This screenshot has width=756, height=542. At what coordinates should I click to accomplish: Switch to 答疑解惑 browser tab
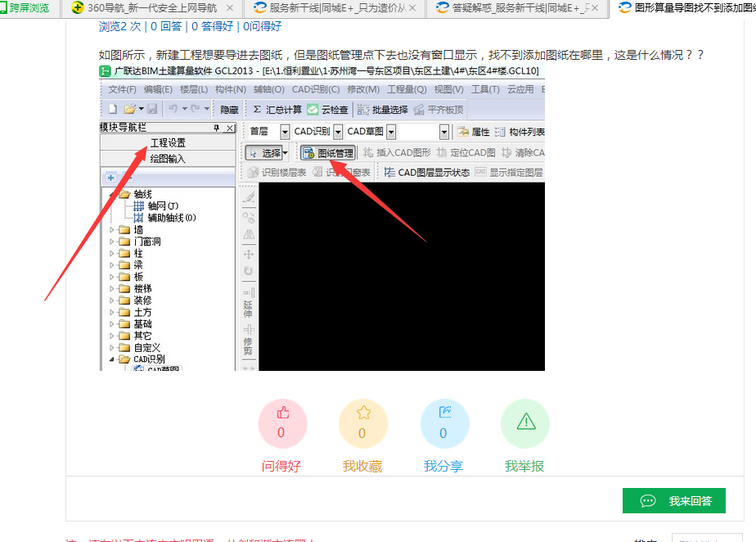click(x=517, y=8)
